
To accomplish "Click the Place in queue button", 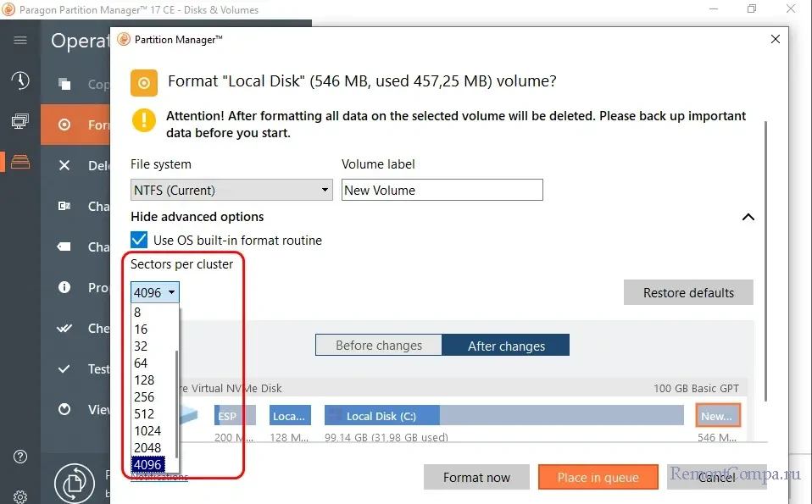I will pos(598,477).
